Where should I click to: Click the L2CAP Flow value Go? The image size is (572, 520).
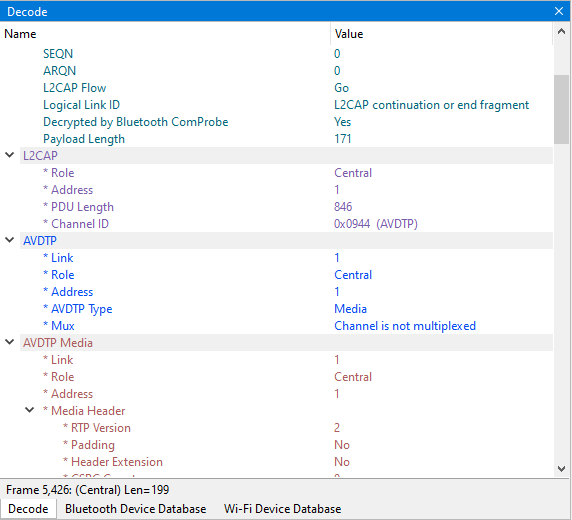[341, 88]
